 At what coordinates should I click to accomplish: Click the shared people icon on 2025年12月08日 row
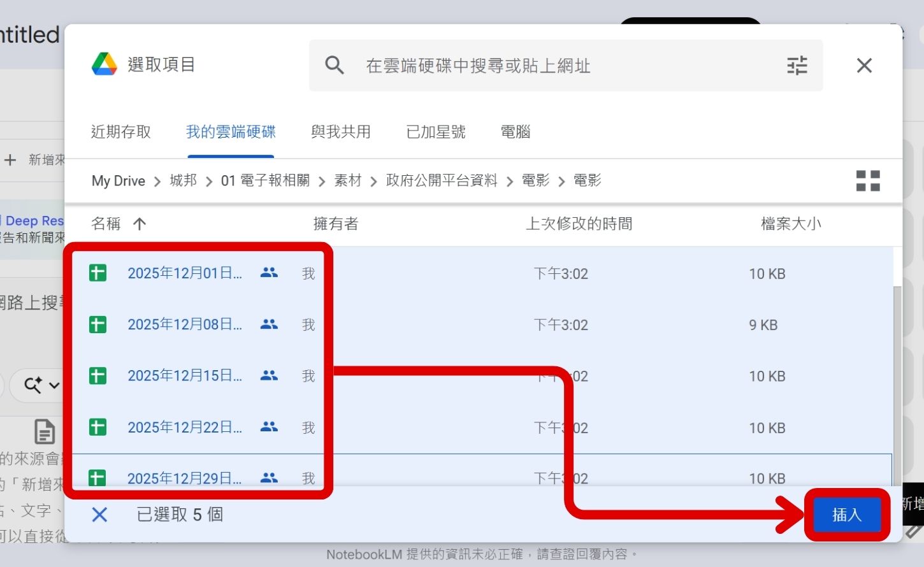click(269, 324)
